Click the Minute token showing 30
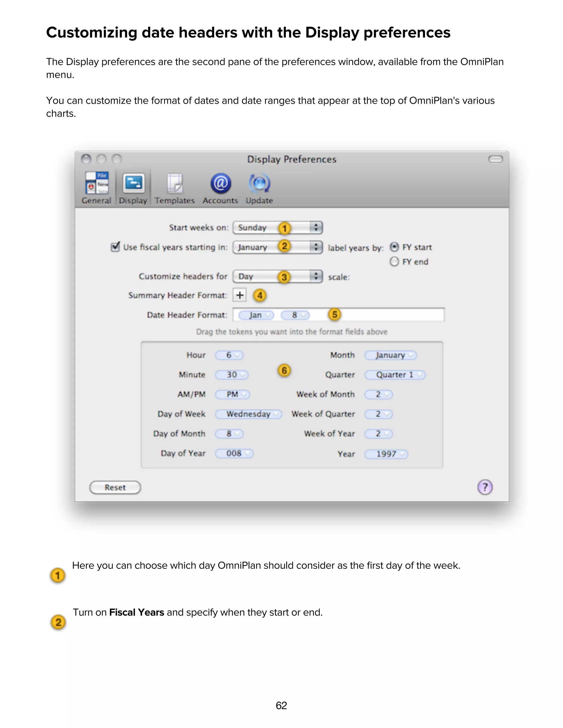The image size is (563, 728). pyautogui.click(x=232, y=375)
